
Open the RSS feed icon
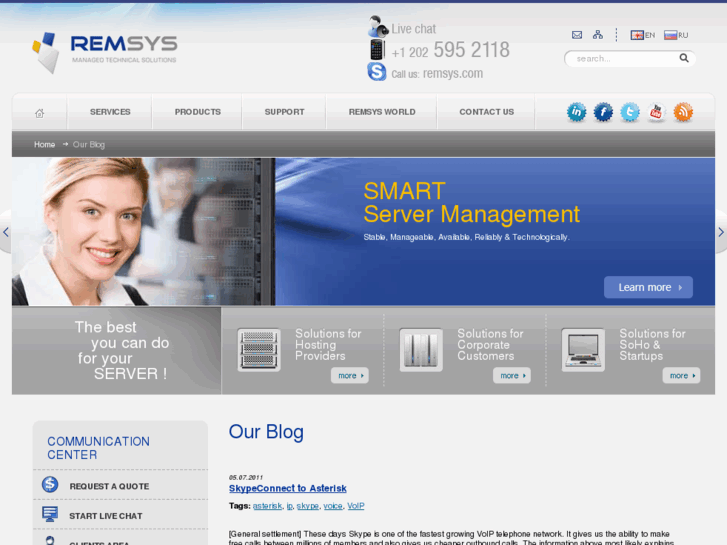click(683, 112)
